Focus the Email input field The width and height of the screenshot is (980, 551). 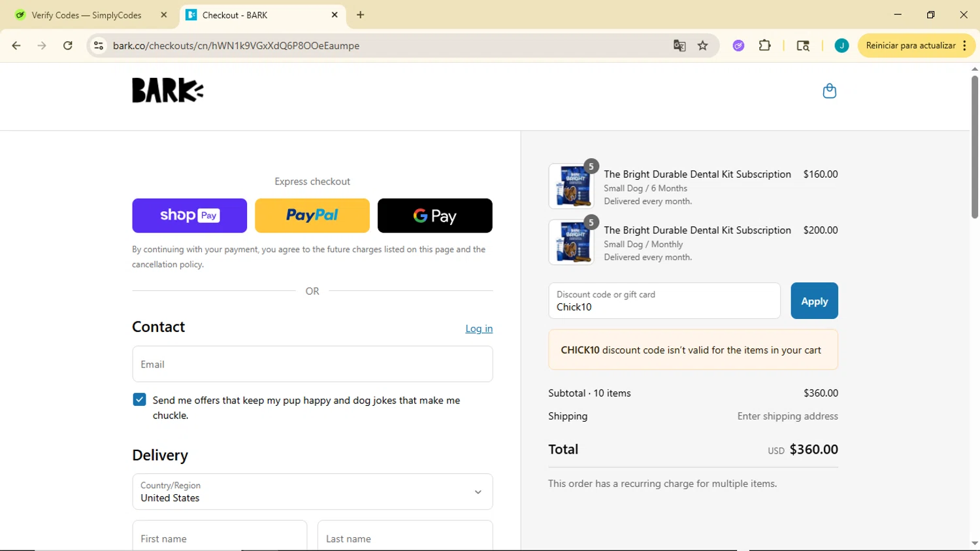pos(312,364)
